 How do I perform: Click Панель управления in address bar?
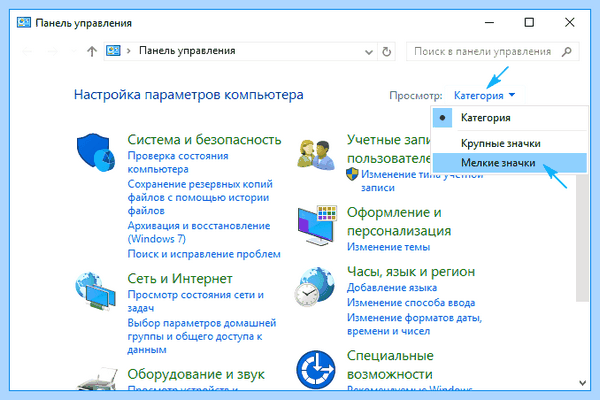coord(187,51)
